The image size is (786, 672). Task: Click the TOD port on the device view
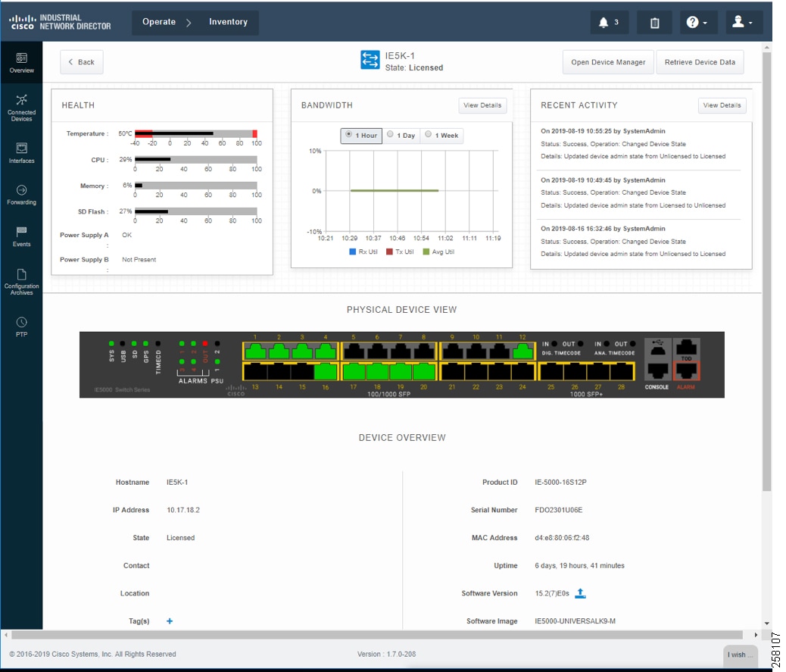click(x=686, y=347)
